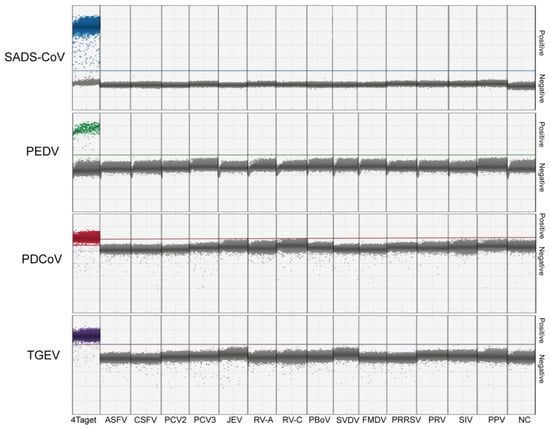Select the CSFV column label
This screenshot has height=429, width=550.
pos(146,420)
